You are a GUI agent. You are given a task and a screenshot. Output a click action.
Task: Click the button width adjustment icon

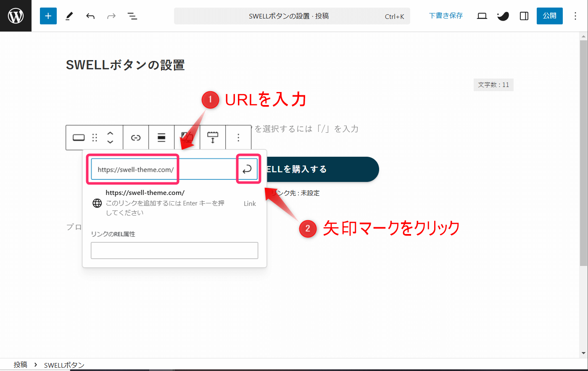pyautogui.click(x=213, y=137)
